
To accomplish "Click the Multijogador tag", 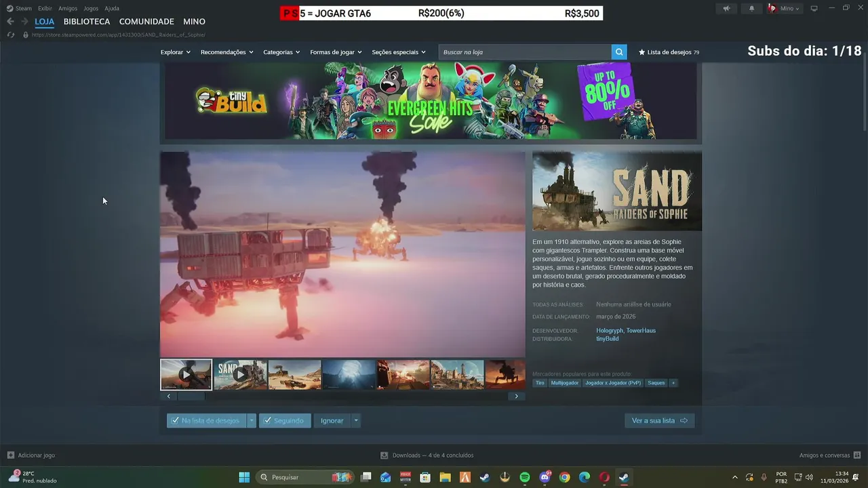I will (x=565, y=383).
